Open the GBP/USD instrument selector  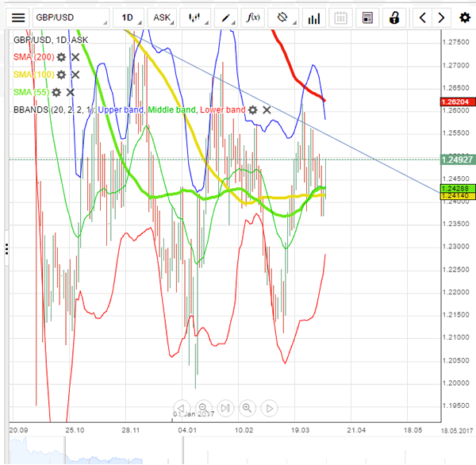(69, 17)
